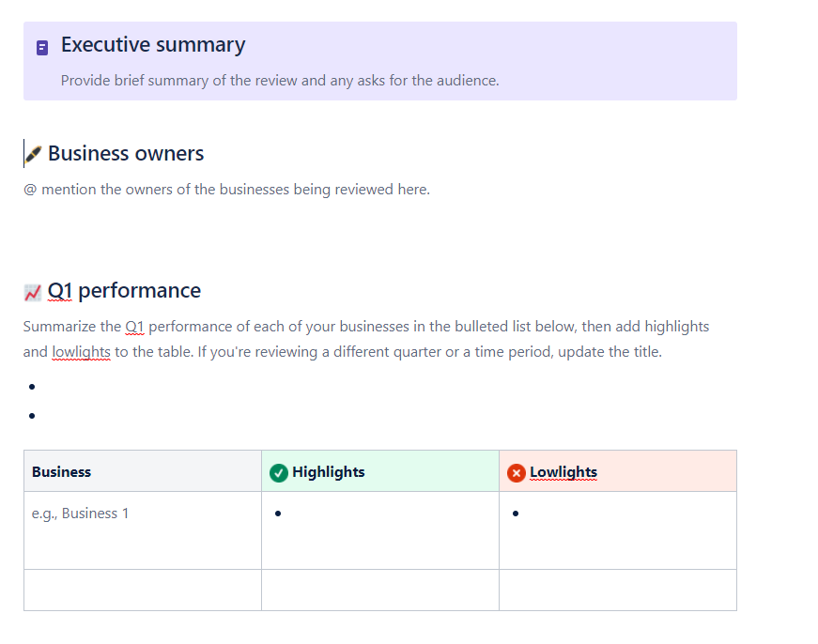
Task: Select the misspelled Lowlights header word
Action: coord(563,472)
